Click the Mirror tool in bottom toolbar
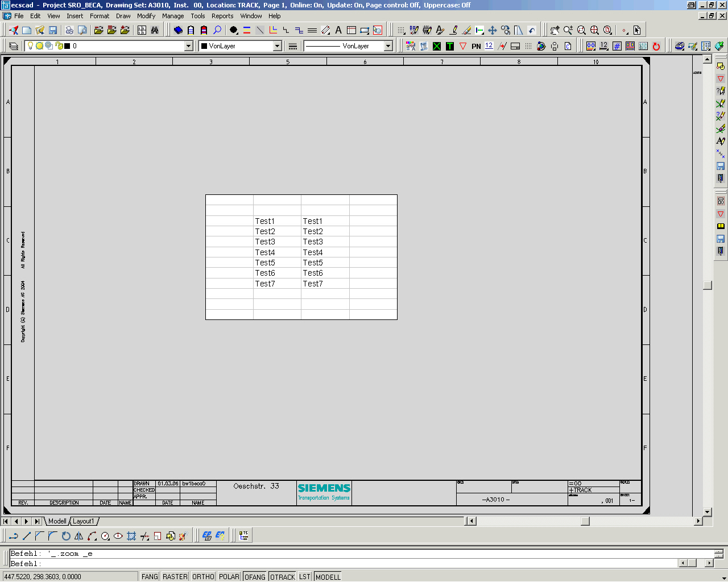Image resolution: width=728 pixels, height=582 pixels. point(79,535)
